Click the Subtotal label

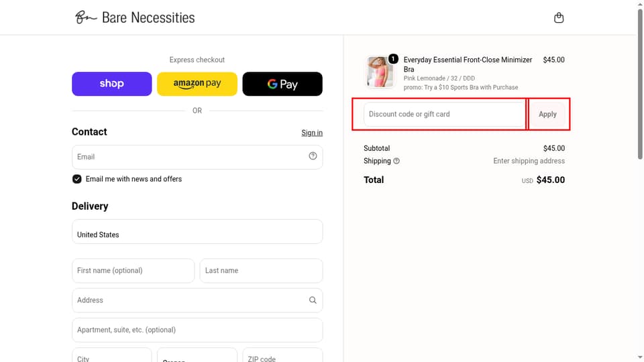[x=376, y=148]
